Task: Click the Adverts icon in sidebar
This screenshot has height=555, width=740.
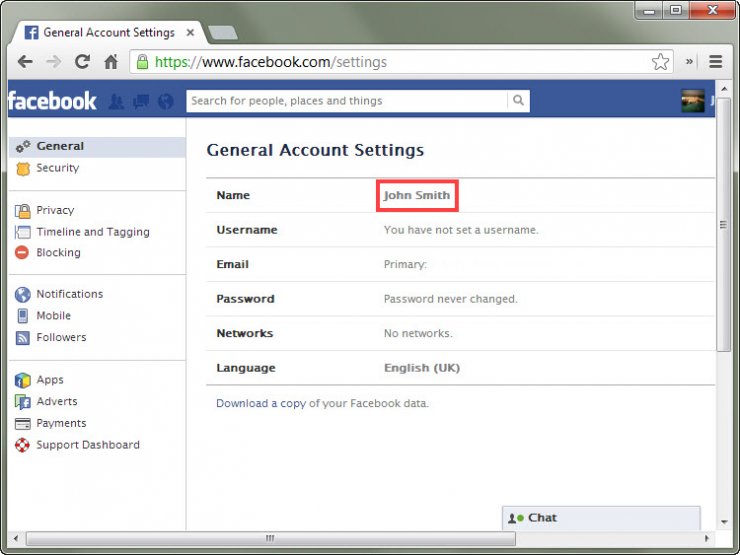Action: (x=22, y=402)
